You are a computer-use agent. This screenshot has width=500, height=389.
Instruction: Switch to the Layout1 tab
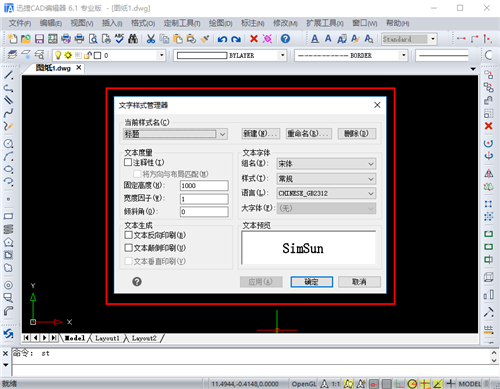pos(107,338)
